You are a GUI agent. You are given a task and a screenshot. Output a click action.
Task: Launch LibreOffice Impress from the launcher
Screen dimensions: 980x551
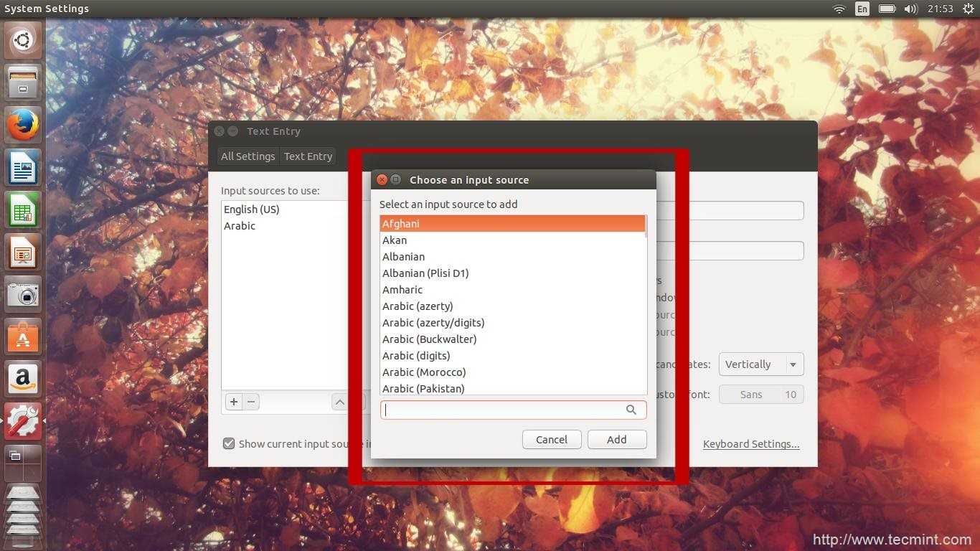(x=23, y=252)
